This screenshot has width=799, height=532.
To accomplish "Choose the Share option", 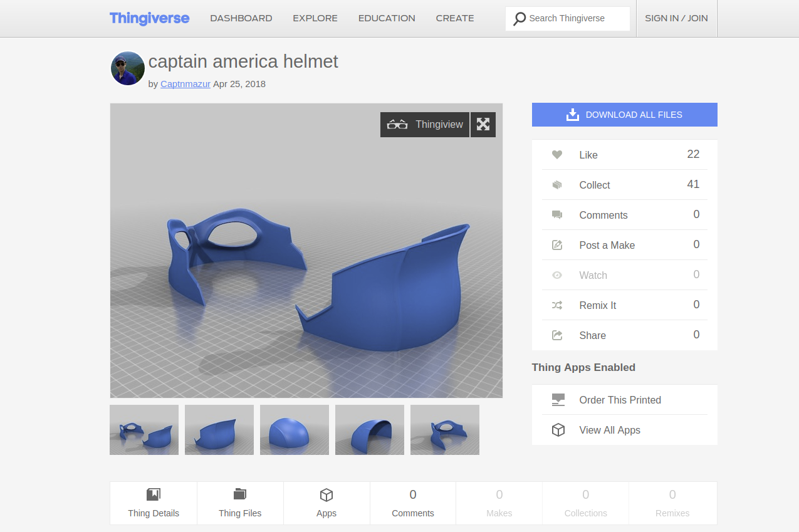I will point(625,335).
